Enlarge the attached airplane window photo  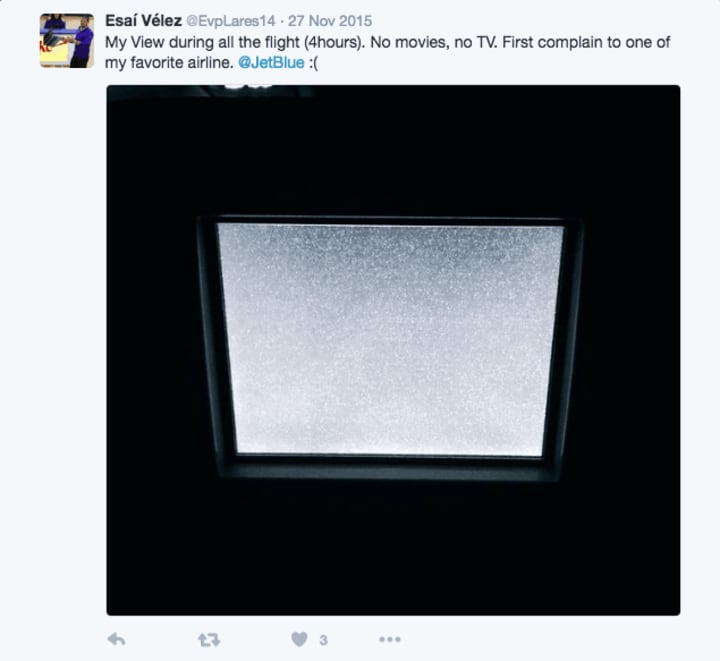pos(393,350)
